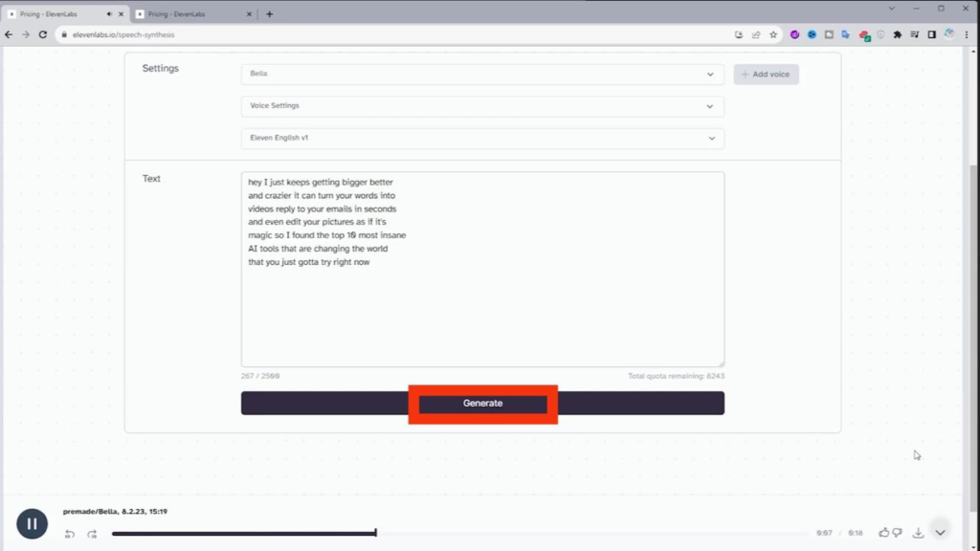Screen dimensions: 980x551
Task: Click the rewind audio icon
Action: [70, 534]
